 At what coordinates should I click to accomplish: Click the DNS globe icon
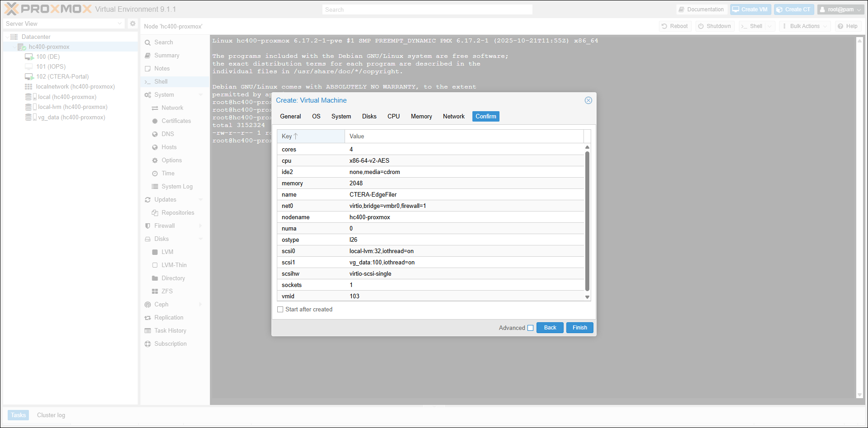[155, 134]
